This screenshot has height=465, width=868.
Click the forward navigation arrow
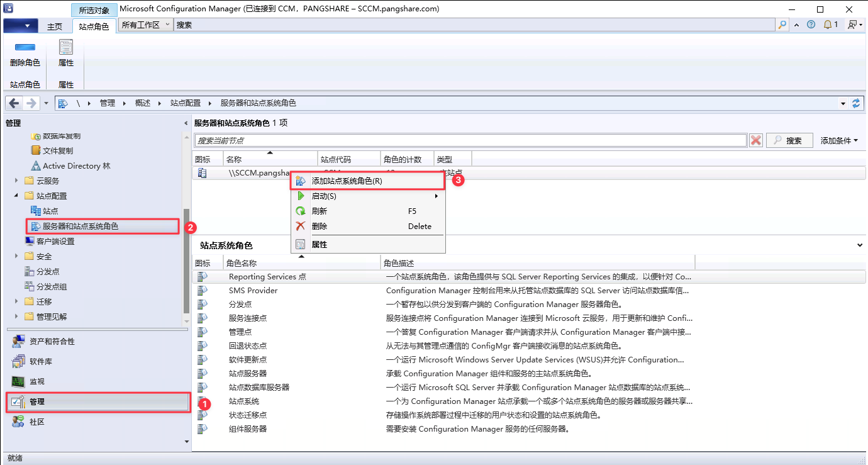(x=31, y=103)
